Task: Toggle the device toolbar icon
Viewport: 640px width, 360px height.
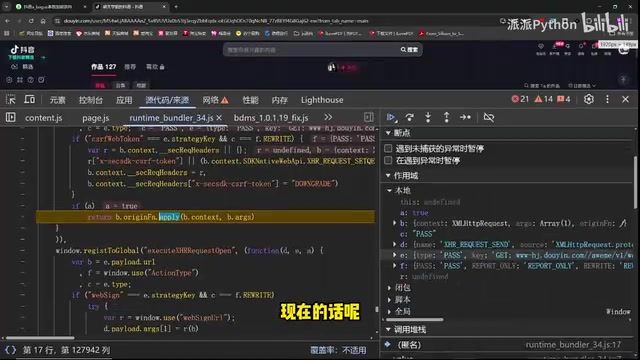Action: tap(29, 100)
